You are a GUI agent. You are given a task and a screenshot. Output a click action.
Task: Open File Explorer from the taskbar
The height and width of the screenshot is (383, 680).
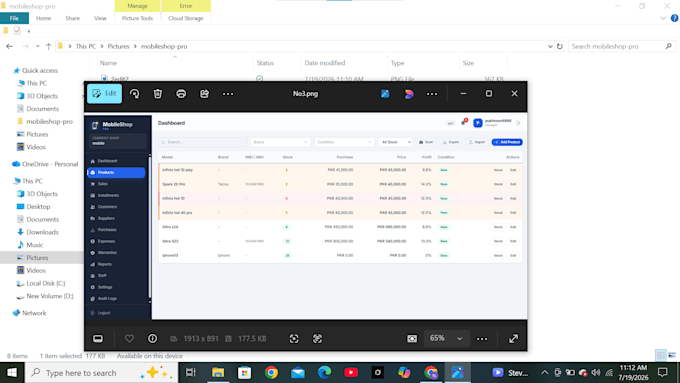tap(218, 373)
